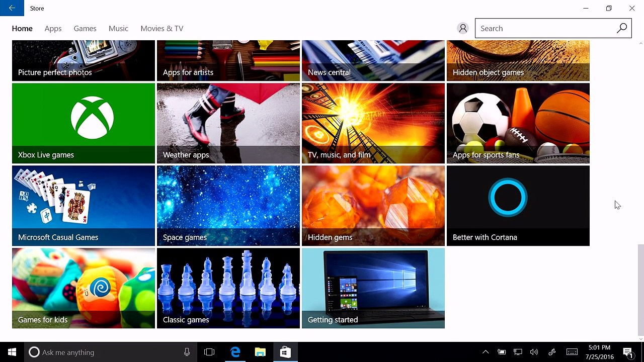The height and width of the screenshot is (362, 644).
Task: Open Task View from the taskbar
Action: (x=209, y=352)
